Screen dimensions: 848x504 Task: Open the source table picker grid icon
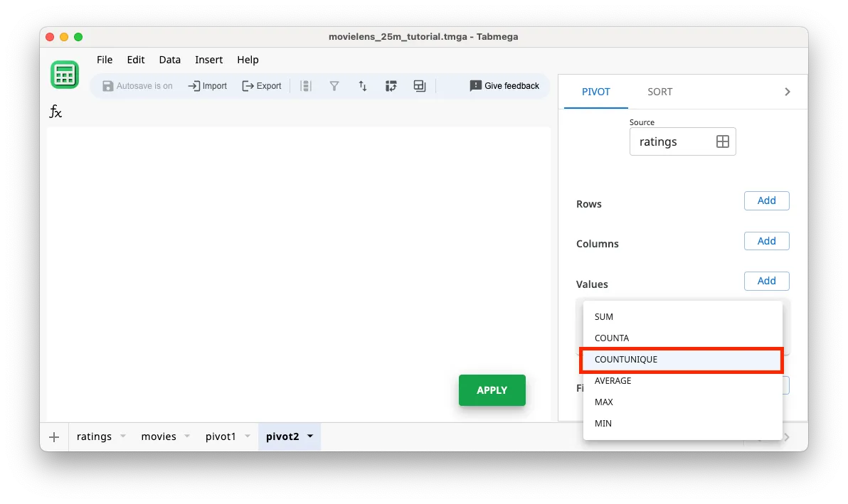click(723, 141)
